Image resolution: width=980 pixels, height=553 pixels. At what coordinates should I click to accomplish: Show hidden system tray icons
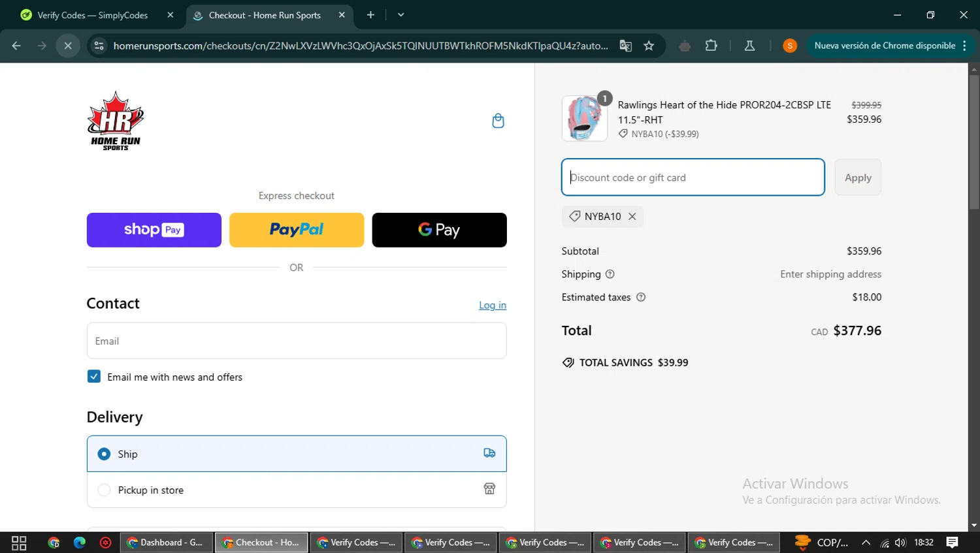tap(866, 543)
